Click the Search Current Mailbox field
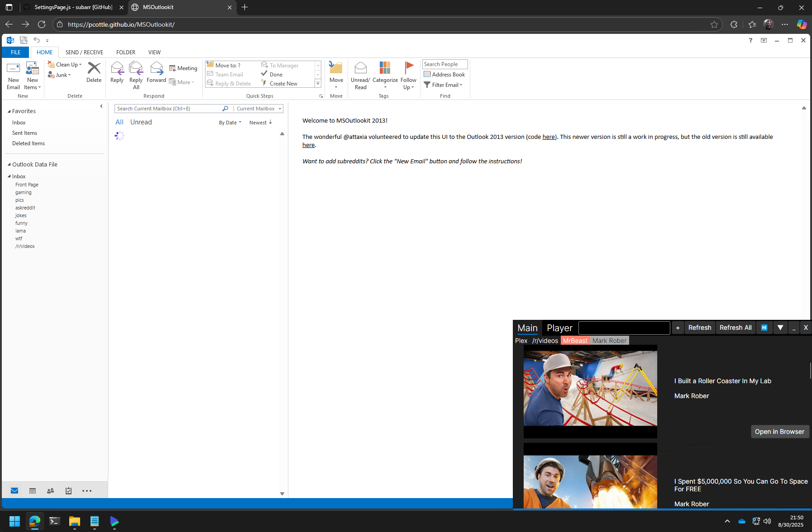Viewport: 812px width, 532px height. point(168,109)
